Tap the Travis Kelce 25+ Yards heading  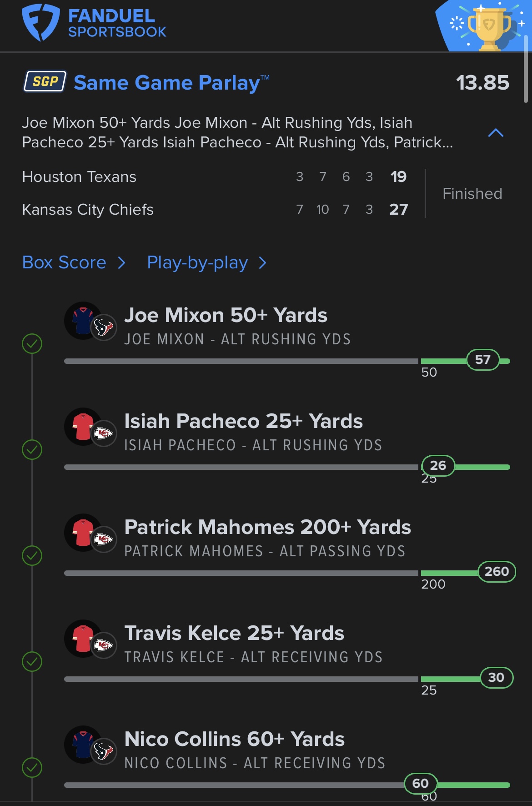[234, 633]
